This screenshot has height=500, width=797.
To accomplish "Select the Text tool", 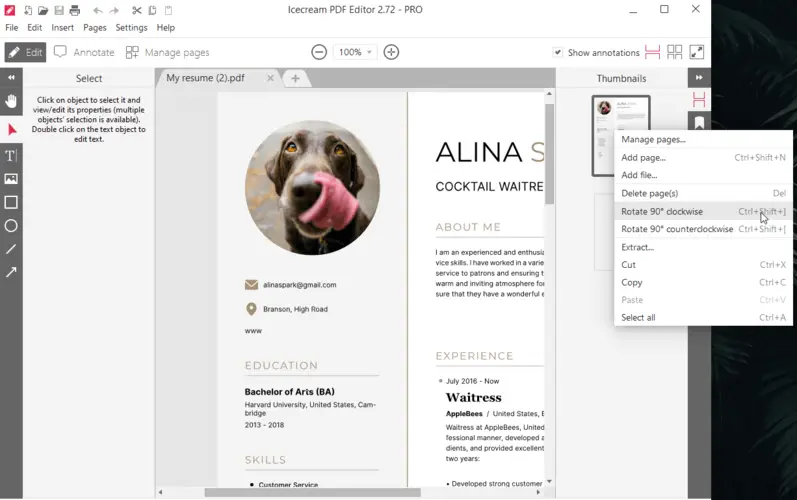I will click(x=11, y=155).
